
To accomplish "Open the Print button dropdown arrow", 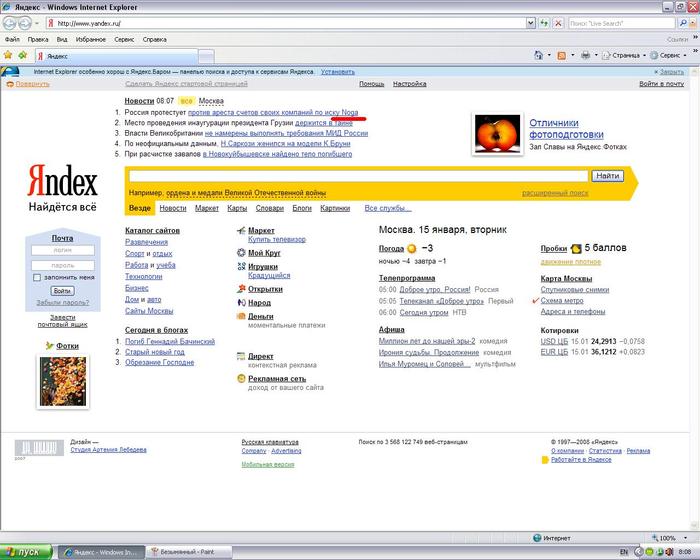I will [x=596, y=55].
